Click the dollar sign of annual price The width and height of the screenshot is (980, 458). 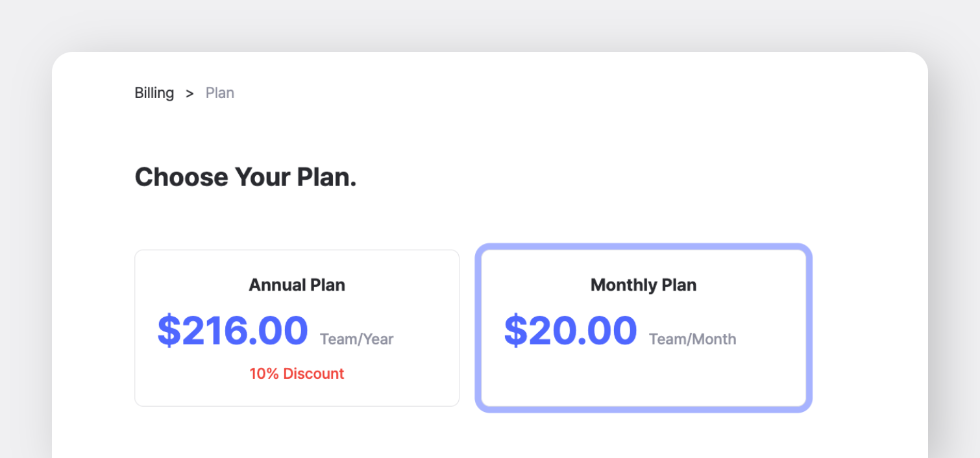click(169, 330)
